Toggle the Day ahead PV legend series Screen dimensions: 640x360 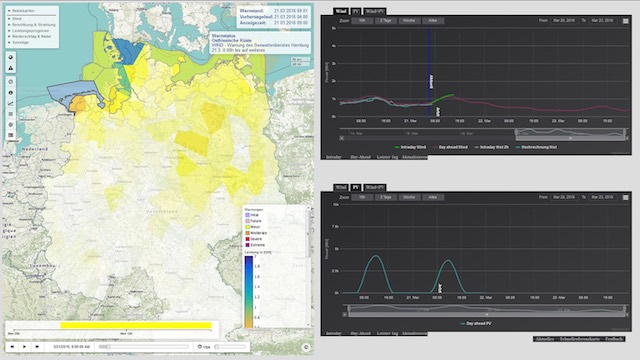[476, 323]
